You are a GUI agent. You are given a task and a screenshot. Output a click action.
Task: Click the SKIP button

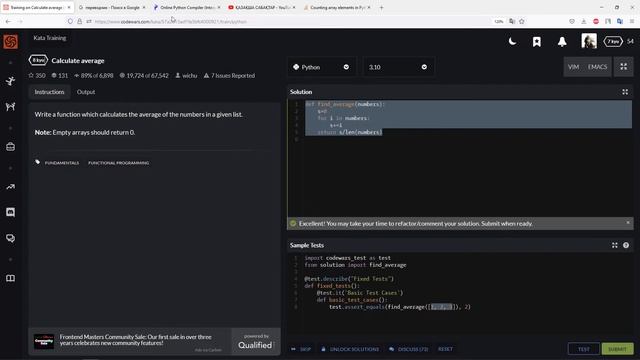pos(301,349)
